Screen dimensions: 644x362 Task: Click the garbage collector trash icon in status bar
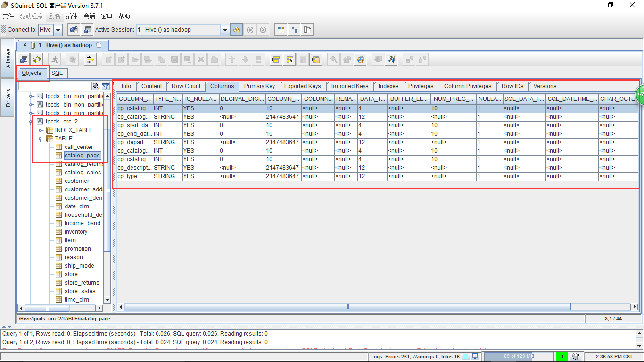click(x=576, y=356)
